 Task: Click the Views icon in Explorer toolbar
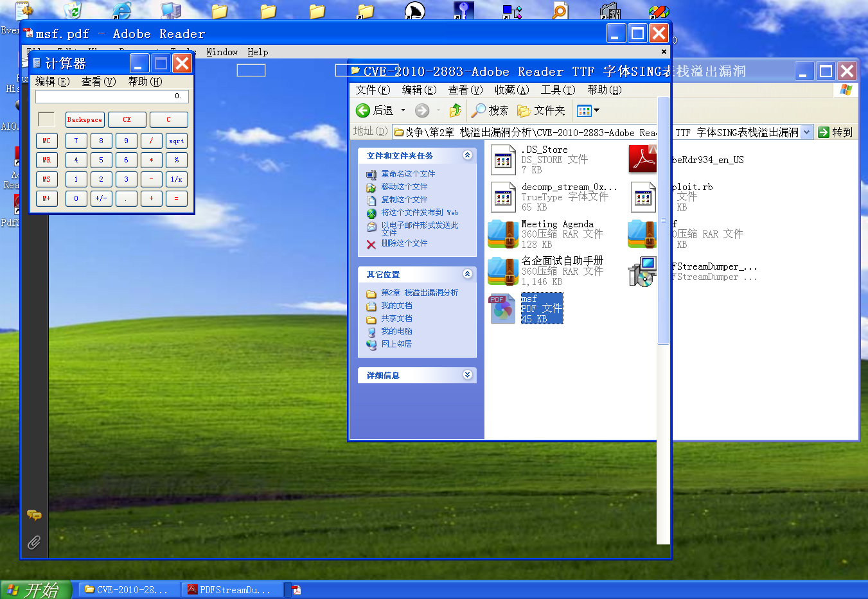(583, 110)
